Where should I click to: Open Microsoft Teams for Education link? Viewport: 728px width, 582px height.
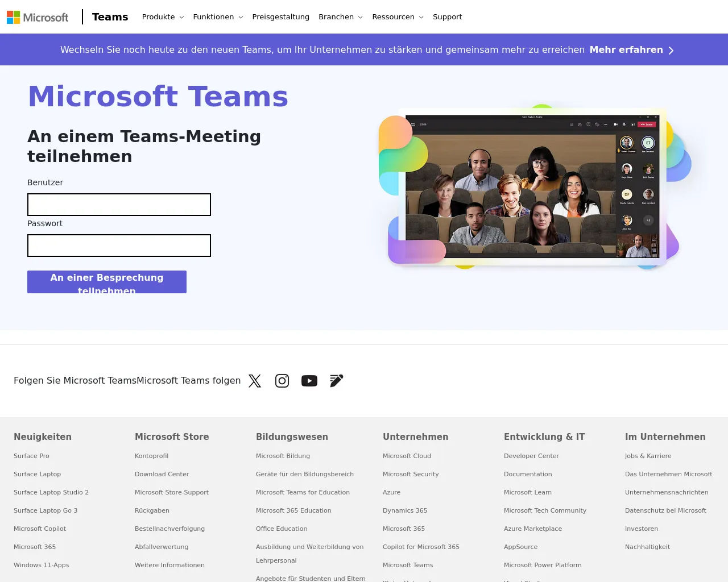pos(303,492)
